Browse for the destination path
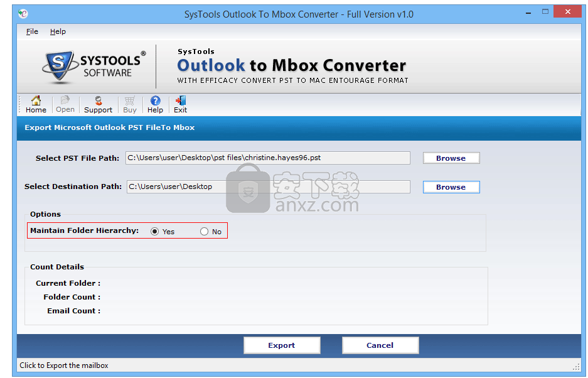The height and width of the screenshot is (378, 588). (451, 187)
